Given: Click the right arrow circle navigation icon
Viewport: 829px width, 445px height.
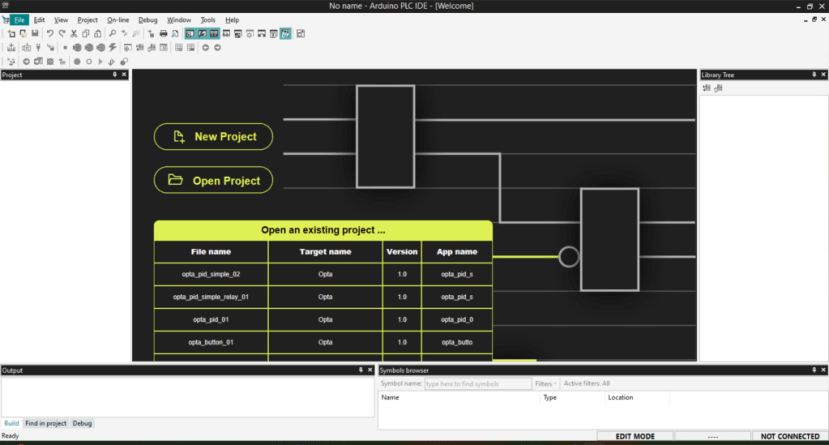Looking at the screenshot, I should tap(217, 48).
